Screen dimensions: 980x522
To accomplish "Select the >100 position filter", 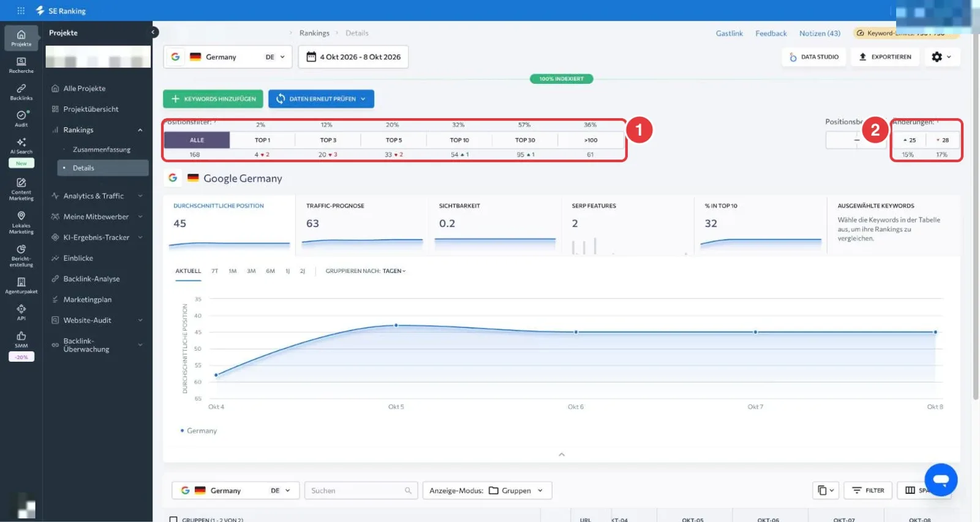I will coord(590,140).
